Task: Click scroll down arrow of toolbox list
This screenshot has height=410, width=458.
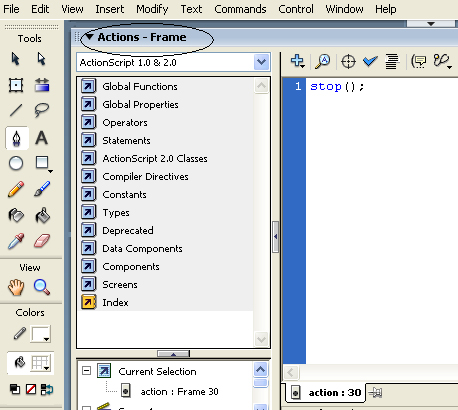Action: pos(261,340)
